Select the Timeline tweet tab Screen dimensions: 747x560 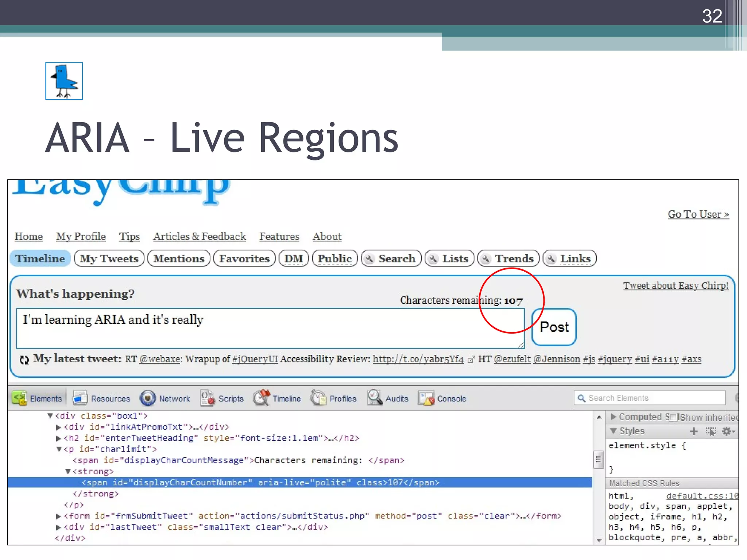40,258
